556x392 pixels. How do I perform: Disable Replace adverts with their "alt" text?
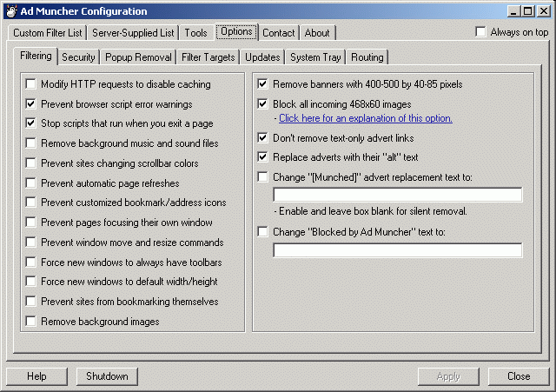[x=262, y=156]
